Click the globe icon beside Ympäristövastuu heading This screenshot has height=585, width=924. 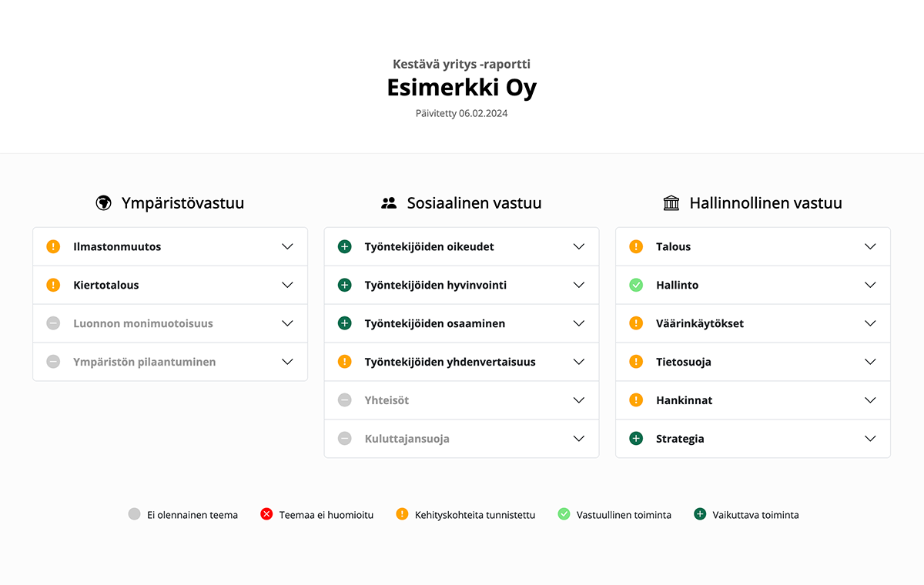pyautogui.click(x=103, y=202)
